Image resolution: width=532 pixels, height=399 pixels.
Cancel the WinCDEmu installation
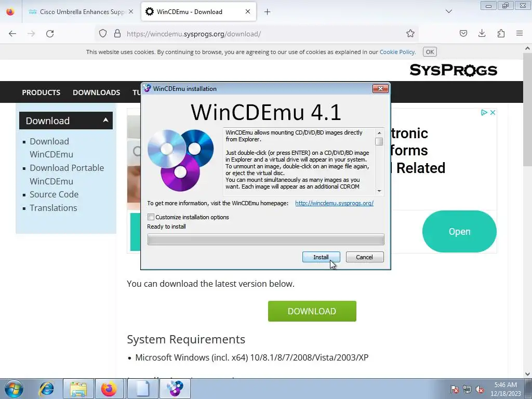pyautogui.click(x=365, y=257)
